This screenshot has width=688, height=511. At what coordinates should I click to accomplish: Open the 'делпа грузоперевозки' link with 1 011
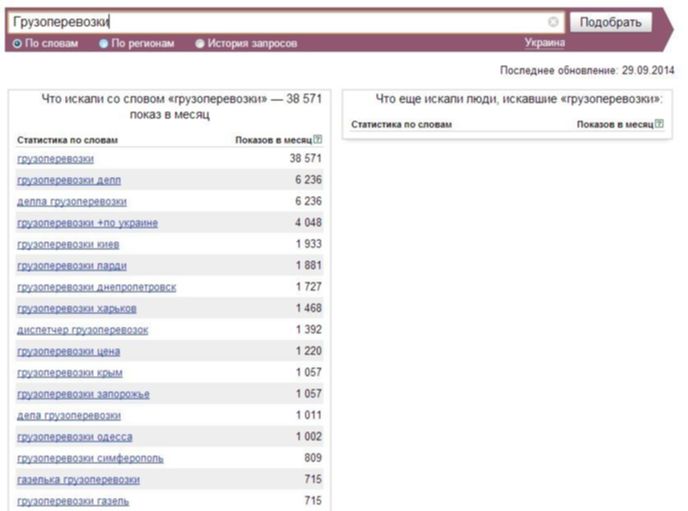[x=69, y=415]
